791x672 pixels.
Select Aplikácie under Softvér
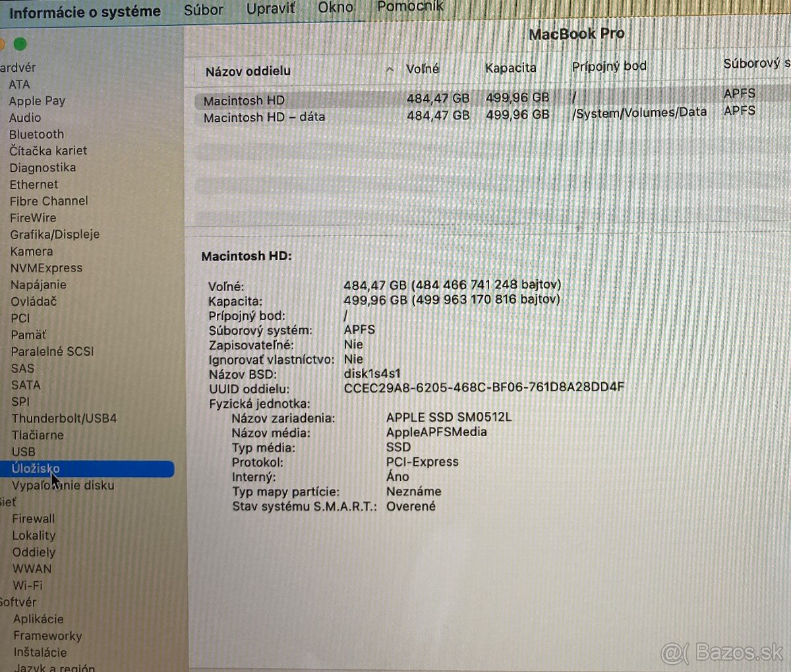(x=38, y=619)
